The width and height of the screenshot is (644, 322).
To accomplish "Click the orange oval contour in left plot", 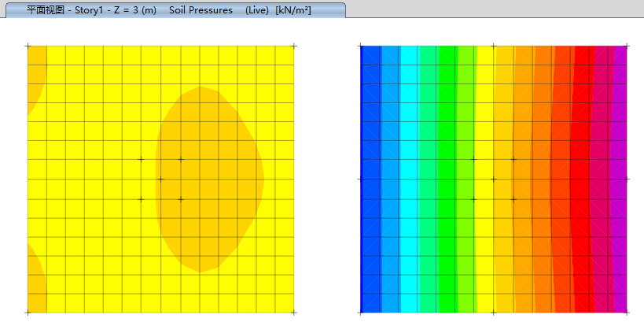I will coord(209,180).
